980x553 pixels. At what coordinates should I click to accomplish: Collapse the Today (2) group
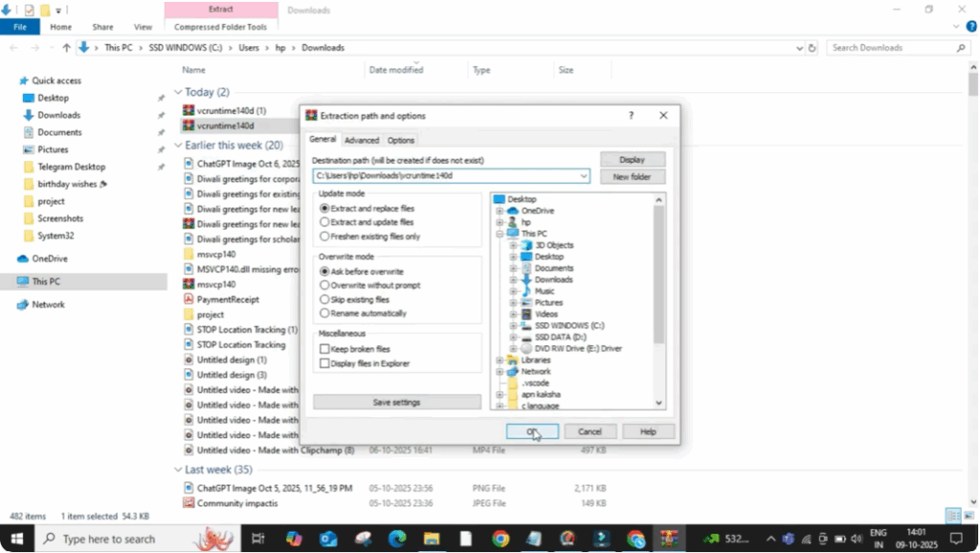click(179, 92)
